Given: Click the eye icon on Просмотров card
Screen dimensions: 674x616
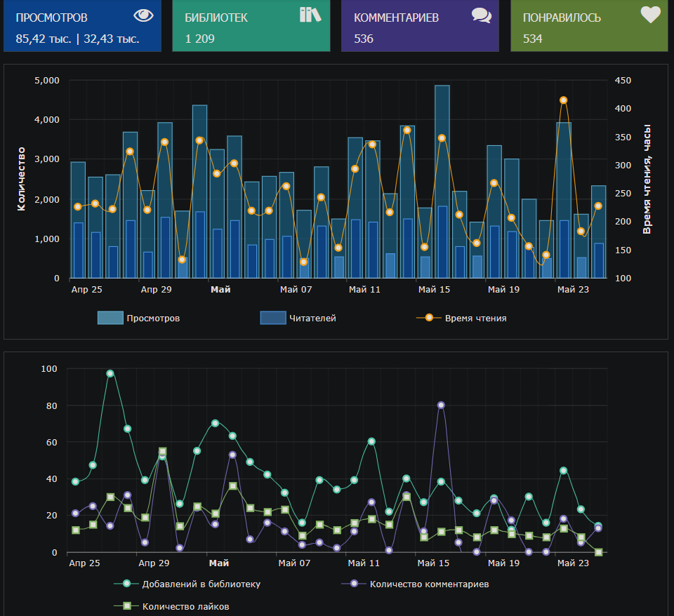Looking at the screenshot, I should point(143,15).
